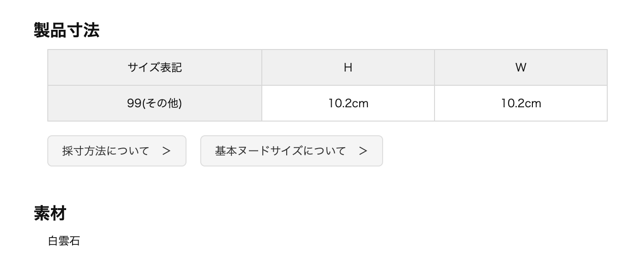Click the number 99 in size row
This screenshot has height=266, width=644.
[x=134, y=103]
